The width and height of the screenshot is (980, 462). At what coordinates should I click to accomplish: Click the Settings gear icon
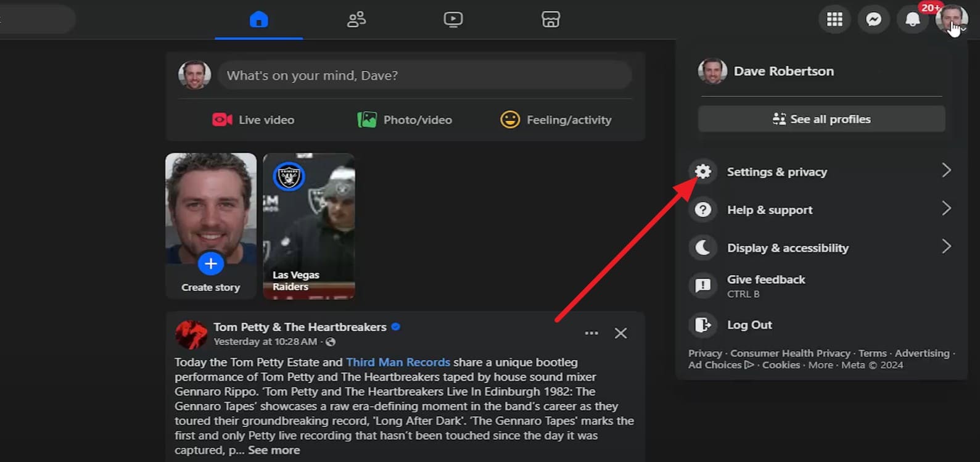[x=703, y=171]
